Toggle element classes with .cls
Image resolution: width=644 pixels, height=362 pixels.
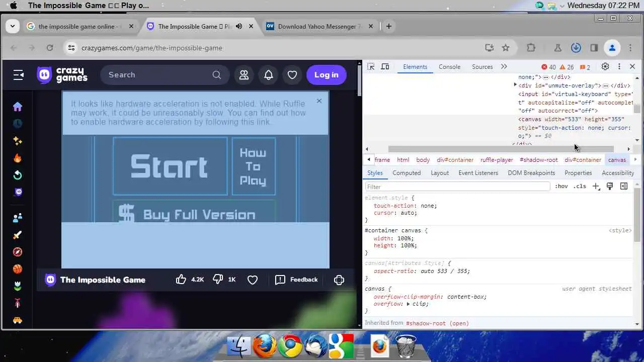click(x=580, y=186)
